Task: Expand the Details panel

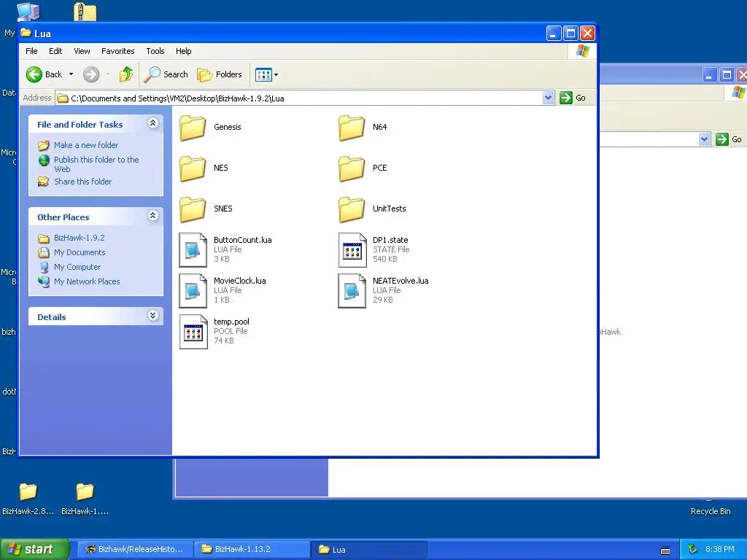Action: (x=152, y=316)
